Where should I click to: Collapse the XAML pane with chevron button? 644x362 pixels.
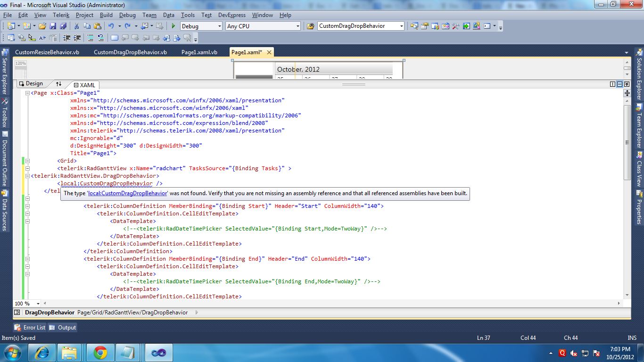click(x=627, y=84)
